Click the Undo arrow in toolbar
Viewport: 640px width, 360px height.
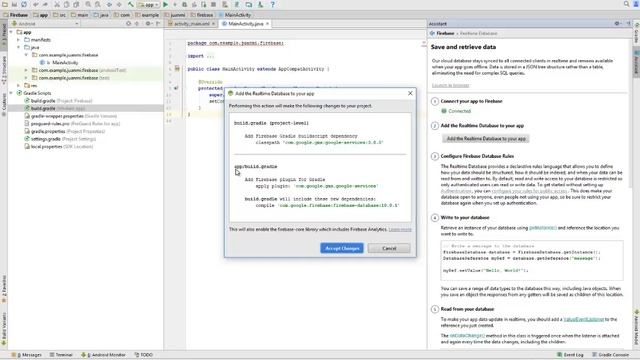[x=36, y=4]
